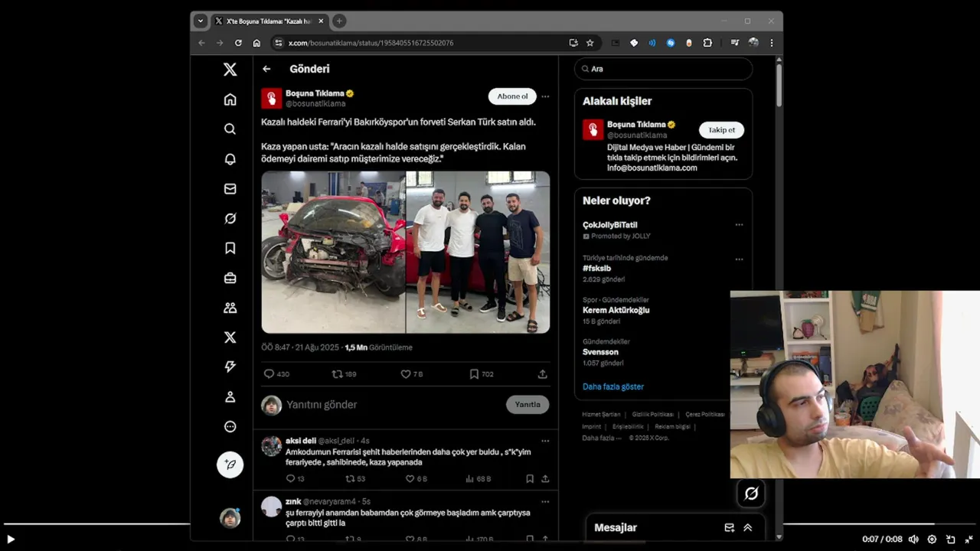Start a new message from the Mesajlar bar
The width and height of the screenshot is (980, 551).
[730, 527]
